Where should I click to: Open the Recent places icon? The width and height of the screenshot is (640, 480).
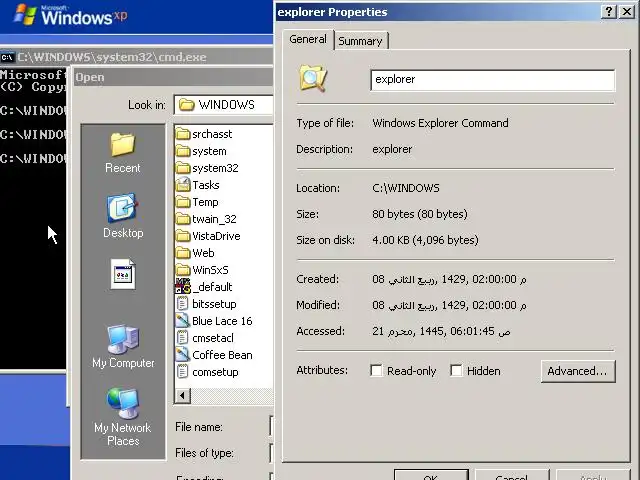pyautogui.click(x=122, y=144)
